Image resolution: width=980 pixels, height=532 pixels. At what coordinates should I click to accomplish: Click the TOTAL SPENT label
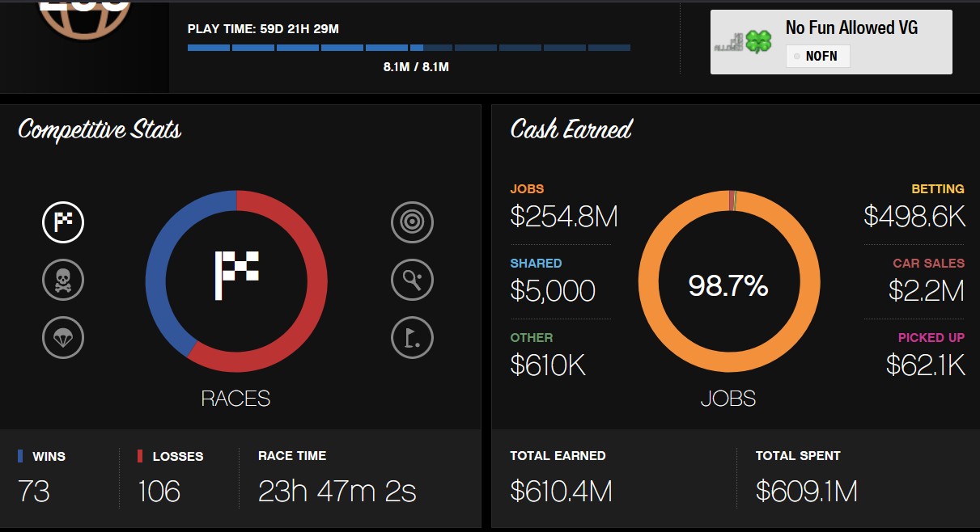798,456
